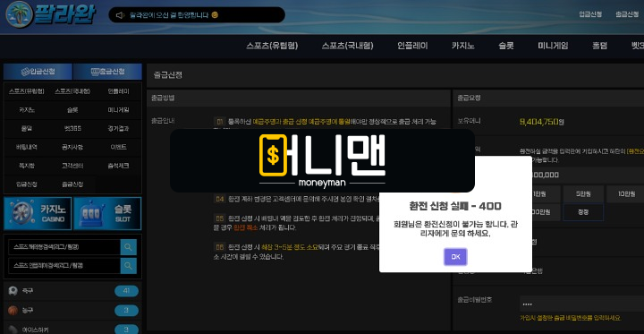Click the 출금신청 page heading
The height and width of the screenshot is (334, 644).
(167, 75)
